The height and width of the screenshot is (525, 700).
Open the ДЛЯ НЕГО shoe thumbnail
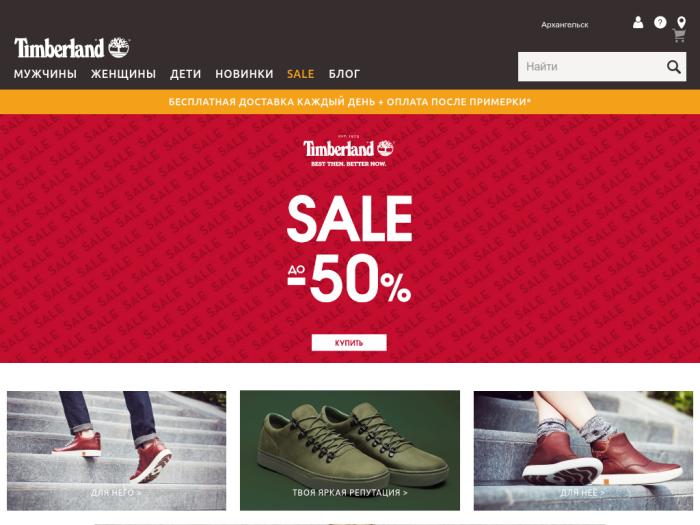pos(117,450)
